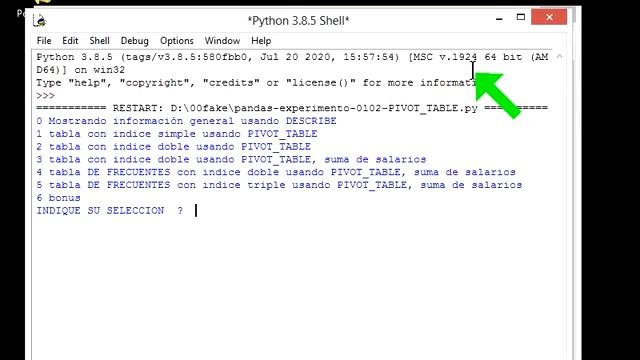Click the 'D64)] on win32' line

[80, 70]
